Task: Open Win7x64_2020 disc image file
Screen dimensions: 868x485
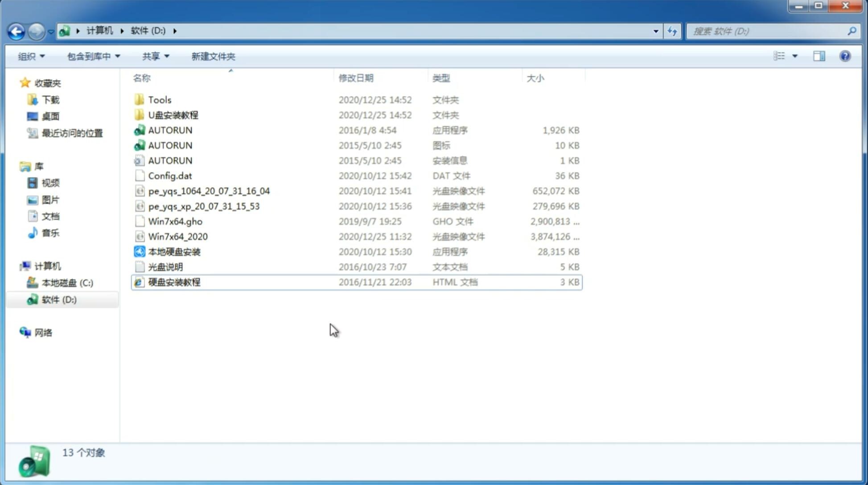Action: (177, 237)
